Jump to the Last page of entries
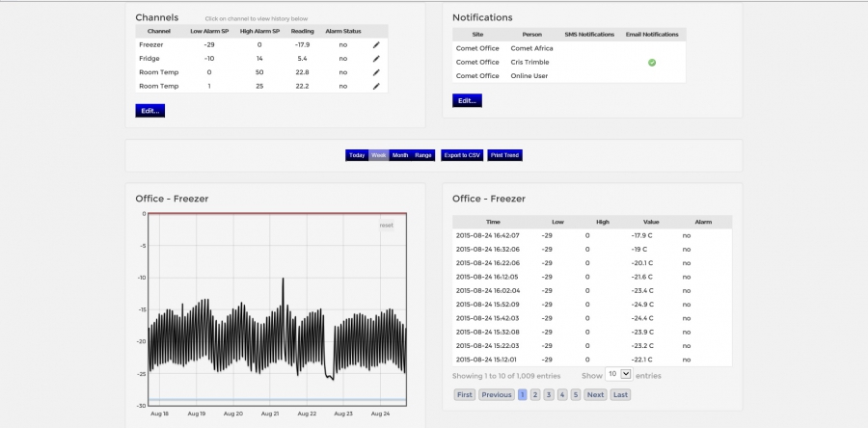The width and height of the screenshot is (868, 428). 620,394
